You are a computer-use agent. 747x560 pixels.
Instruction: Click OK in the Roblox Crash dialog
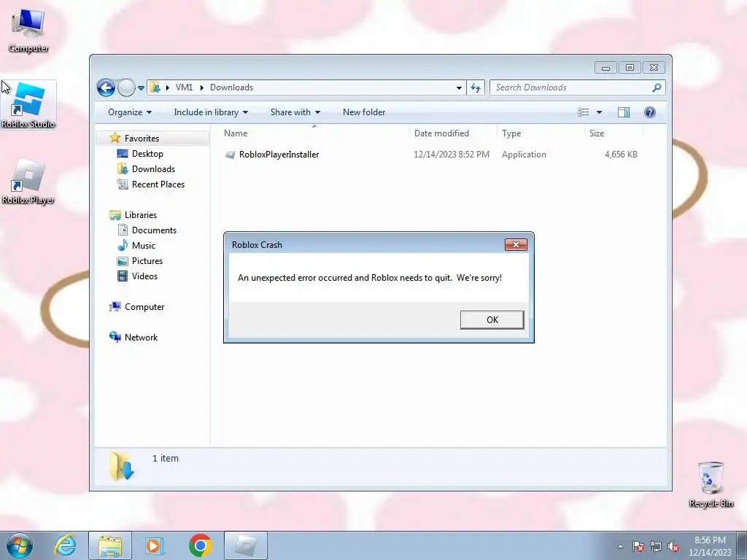492,320
